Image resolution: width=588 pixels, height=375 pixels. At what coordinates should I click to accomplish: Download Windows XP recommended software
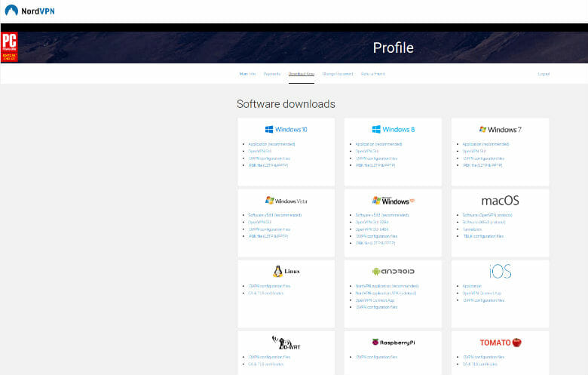point(381,215)
